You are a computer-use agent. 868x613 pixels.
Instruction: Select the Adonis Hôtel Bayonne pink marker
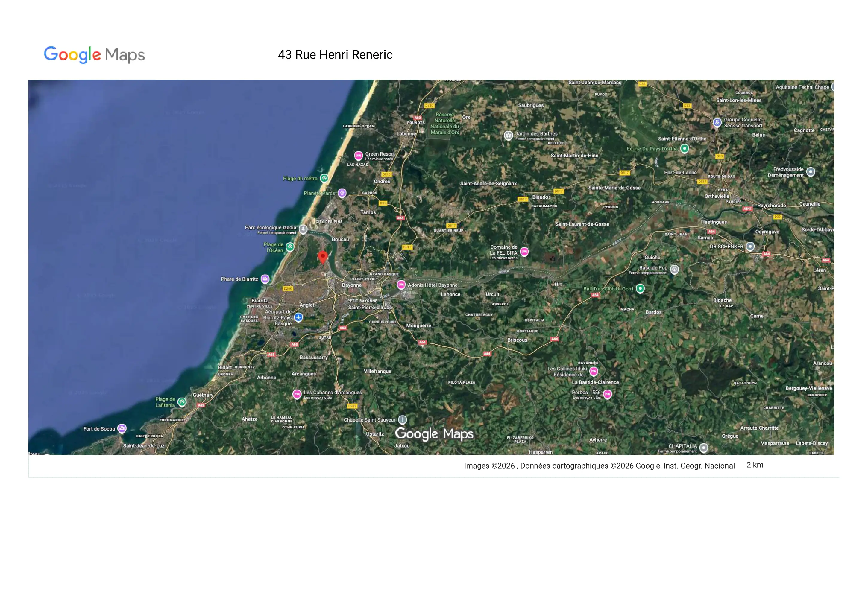click(401, 285)
